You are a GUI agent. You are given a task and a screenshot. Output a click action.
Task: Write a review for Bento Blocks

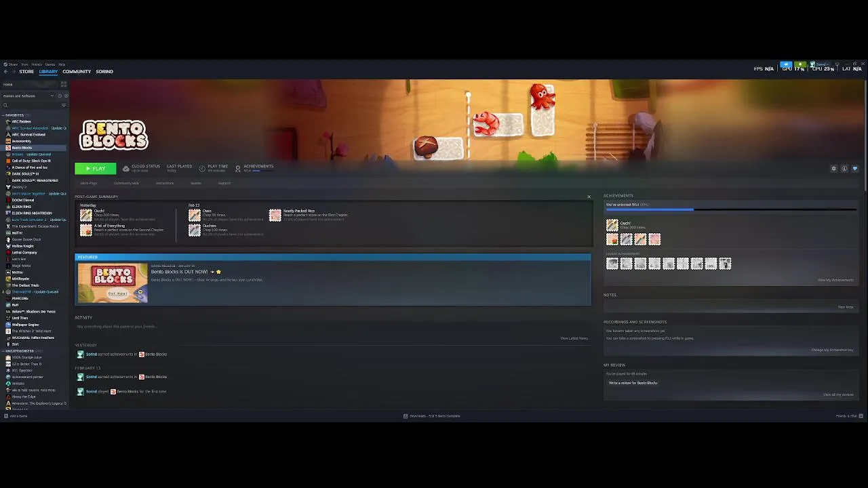tap(633, 383)
